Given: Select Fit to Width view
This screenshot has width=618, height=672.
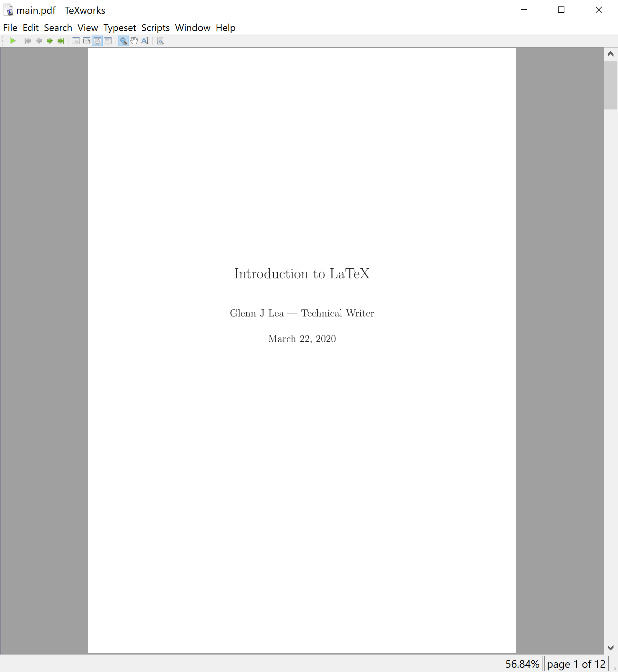Looking at the screenshot, I should pyautogui.click(x=87, y=41).
